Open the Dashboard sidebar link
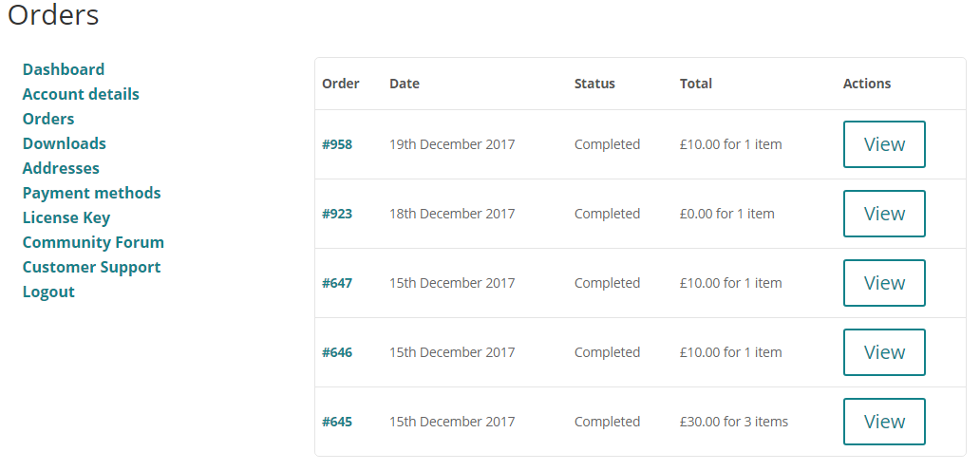980x471 pixels. point(63,69)
